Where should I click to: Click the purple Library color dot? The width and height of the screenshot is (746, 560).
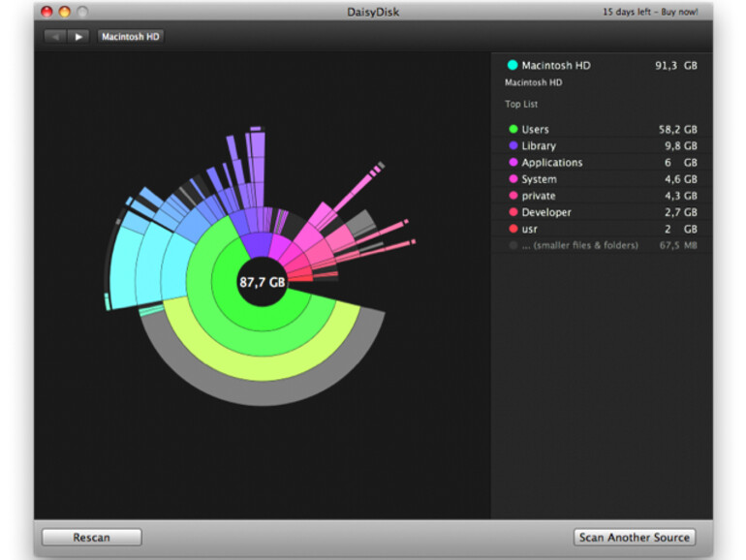tap(513, 145)
